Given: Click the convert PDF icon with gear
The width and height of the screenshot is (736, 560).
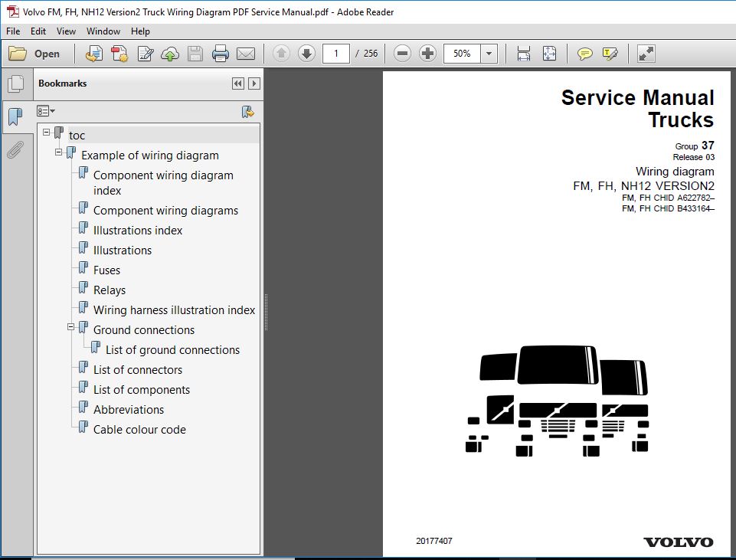Looking at the screenshot, I should [119, 54].
